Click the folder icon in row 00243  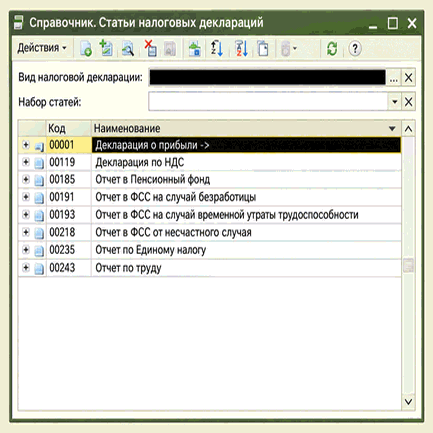(x=39, y=268)
